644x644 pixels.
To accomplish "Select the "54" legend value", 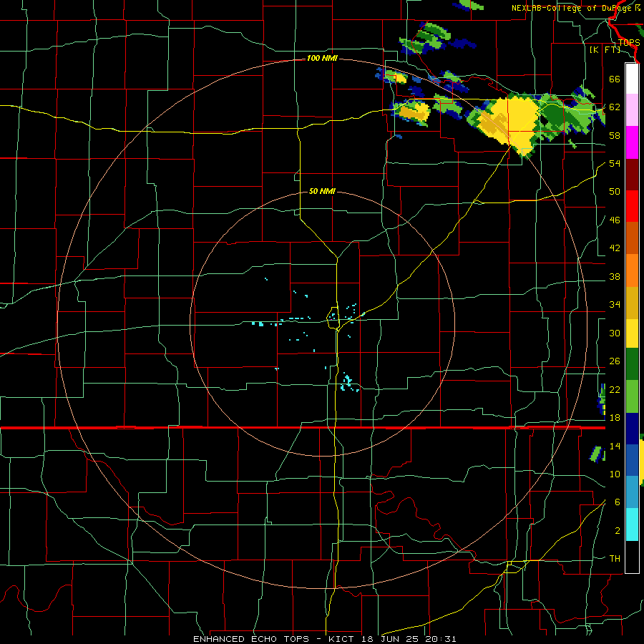I will [615, 163].
